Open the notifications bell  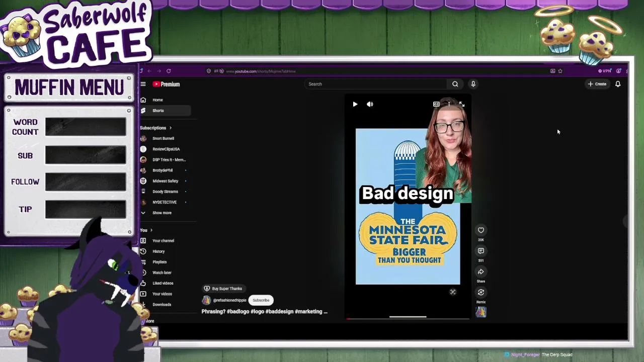[x=618, y=84]
